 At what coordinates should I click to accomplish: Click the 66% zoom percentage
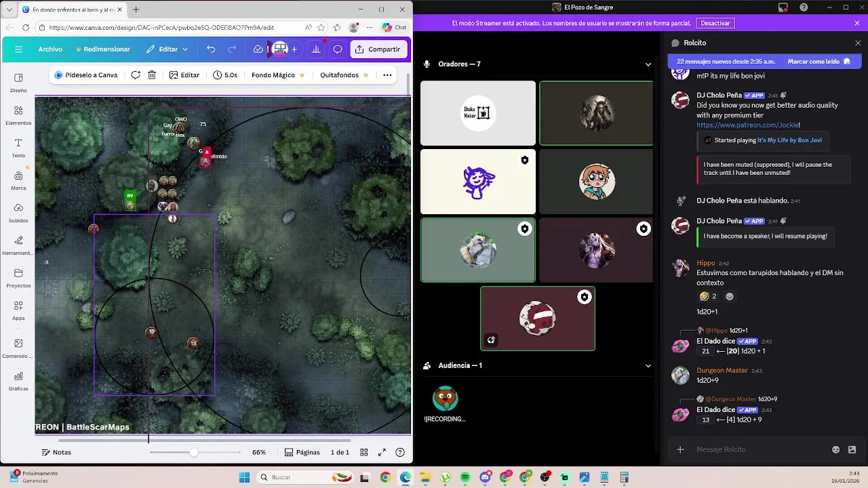pyautogui.click(x=259, y=452)
